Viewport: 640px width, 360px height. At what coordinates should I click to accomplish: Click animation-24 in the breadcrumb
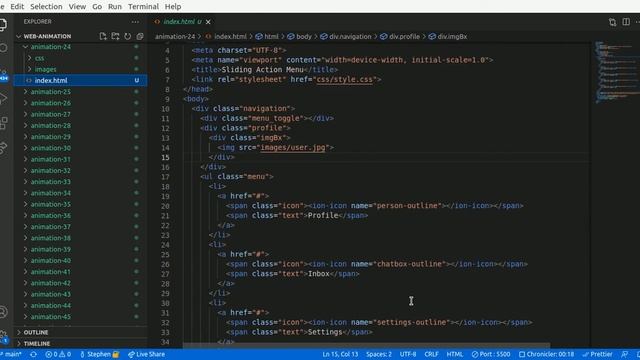(175, 36)
